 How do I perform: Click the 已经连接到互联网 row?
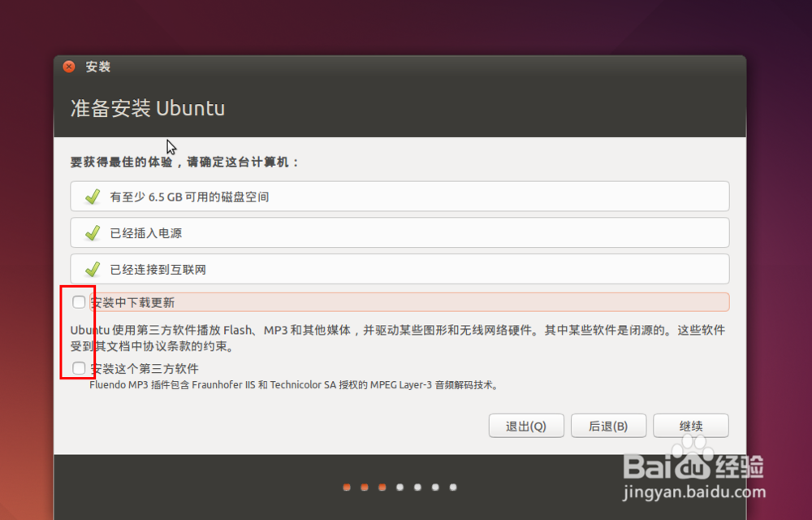400,269
